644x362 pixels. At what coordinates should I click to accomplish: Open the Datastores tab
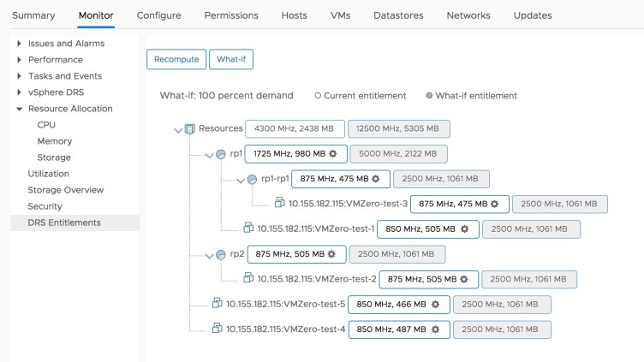tap(397, 15)
